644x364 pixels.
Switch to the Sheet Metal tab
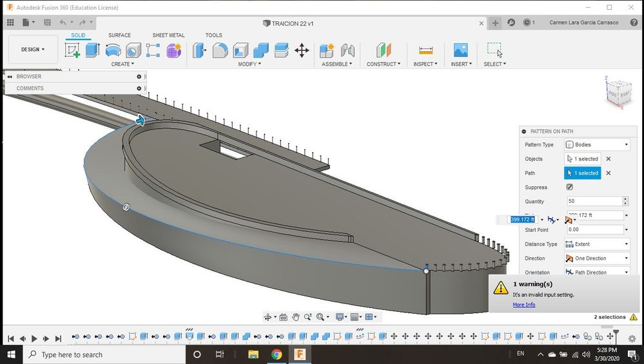(x=168, y=35)
